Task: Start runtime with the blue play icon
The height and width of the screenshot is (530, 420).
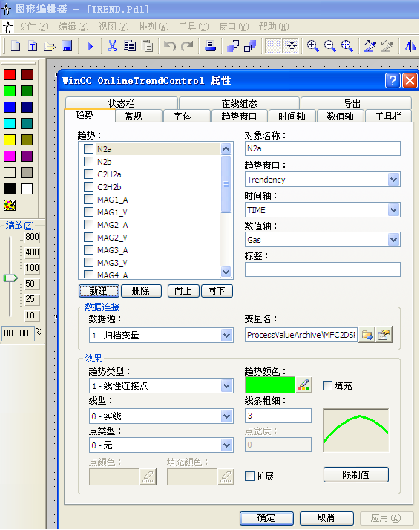Action: pos(90,46)
